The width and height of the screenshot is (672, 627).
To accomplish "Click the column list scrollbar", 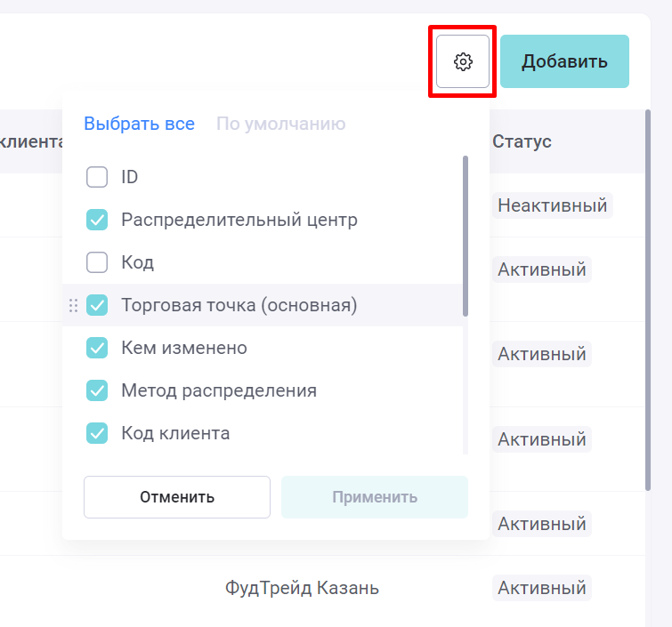I will click(466, 236).
